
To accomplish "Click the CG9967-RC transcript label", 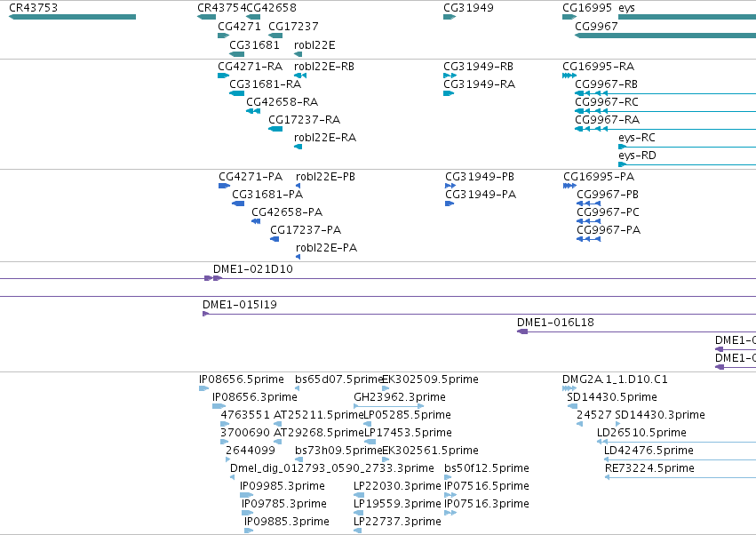I will tap(607, 102).
